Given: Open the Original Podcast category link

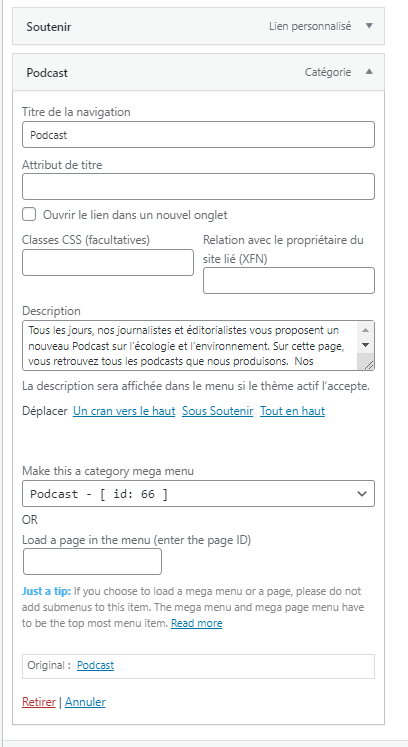Looking at the screenshot, I should tap(95, 666).
